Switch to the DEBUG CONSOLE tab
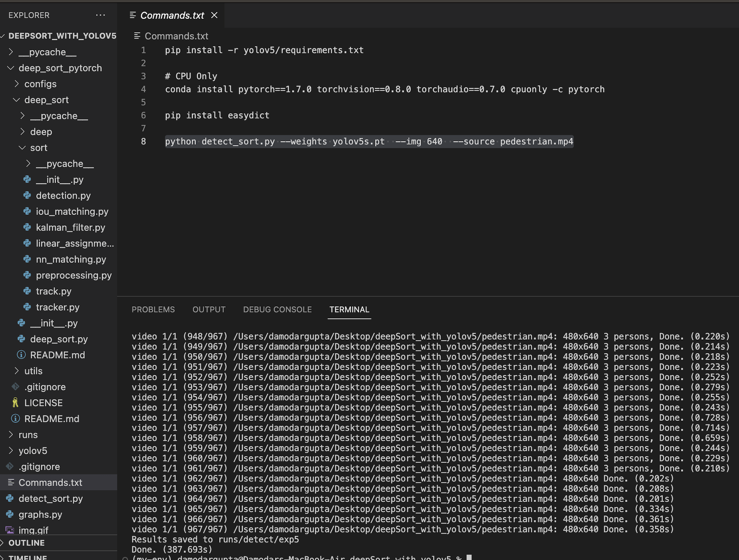 click(x=277, y=309)
